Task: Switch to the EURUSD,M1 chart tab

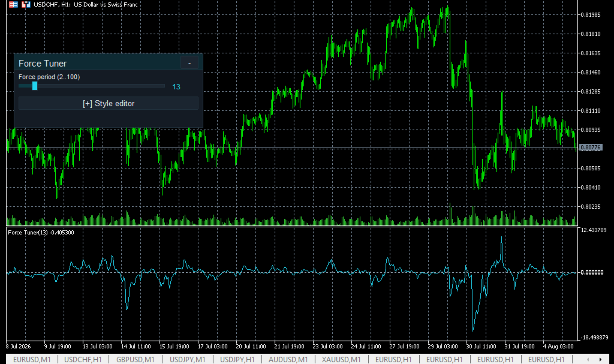Action: 32,359
